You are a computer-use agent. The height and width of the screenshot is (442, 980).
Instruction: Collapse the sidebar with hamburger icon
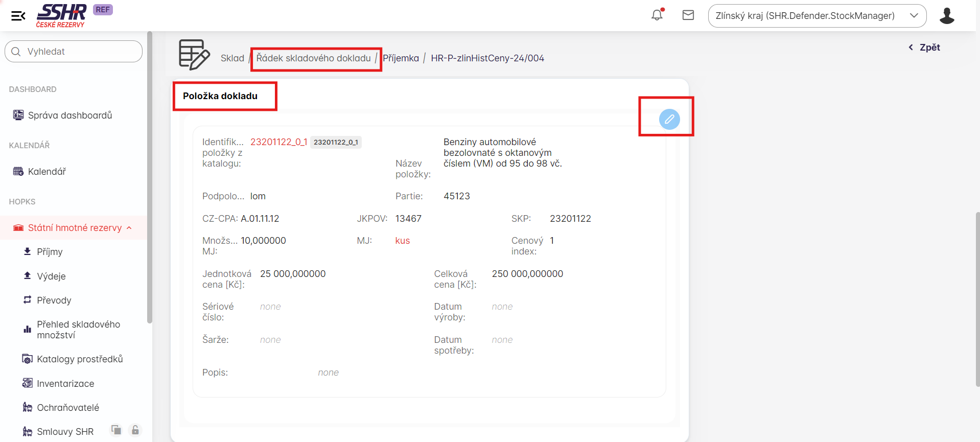coord(18,16)
